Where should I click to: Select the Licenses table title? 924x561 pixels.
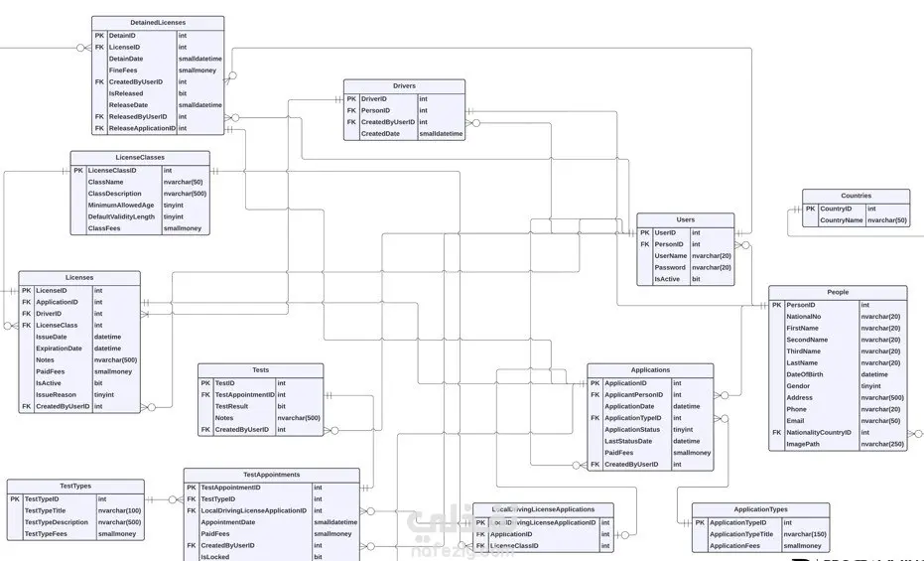79,278
